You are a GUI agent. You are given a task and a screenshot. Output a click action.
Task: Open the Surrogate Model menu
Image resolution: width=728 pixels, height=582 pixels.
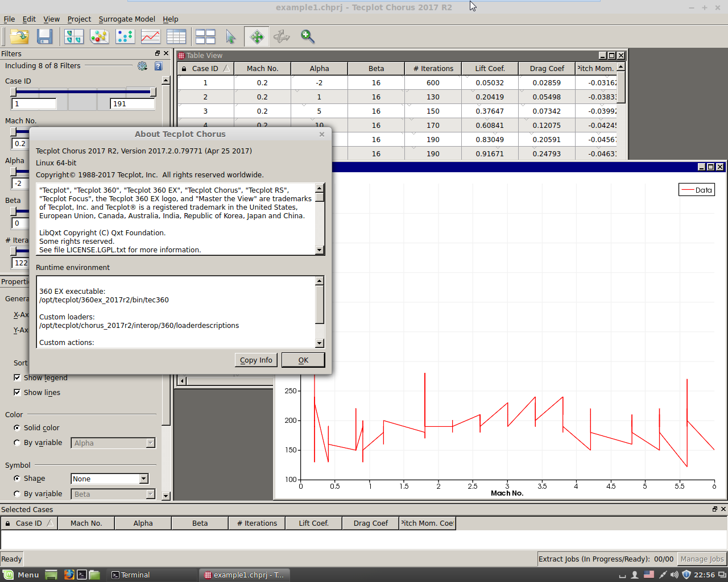point(126,19)
